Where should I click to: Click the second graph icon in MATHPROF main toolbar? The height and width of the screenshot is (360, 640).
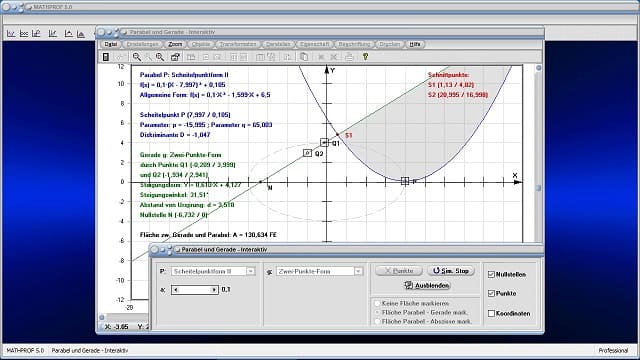(x=24, y=33)
